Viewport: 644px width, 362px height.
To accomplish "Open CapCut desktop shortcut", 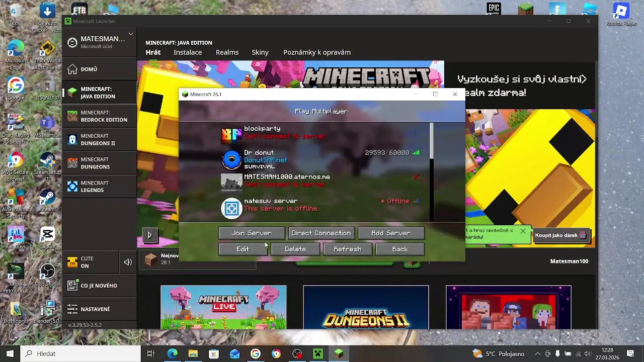I will [47, 237].
